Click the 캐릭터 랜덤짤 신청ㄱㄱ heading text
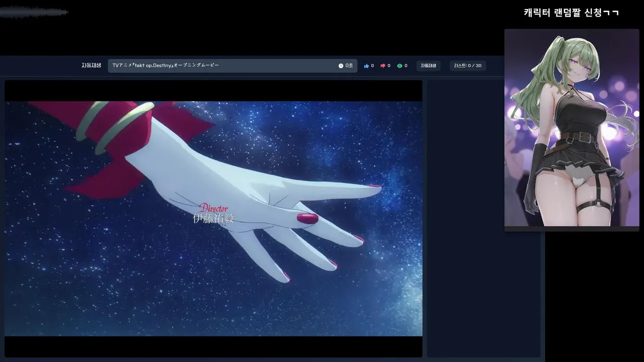Screen dimensions: 644x362 571,13
